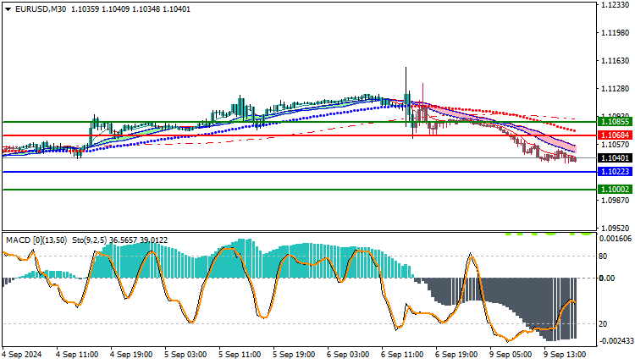Select the blue 1.10223 price level label
Screen dimensions: 635x364
615,172
